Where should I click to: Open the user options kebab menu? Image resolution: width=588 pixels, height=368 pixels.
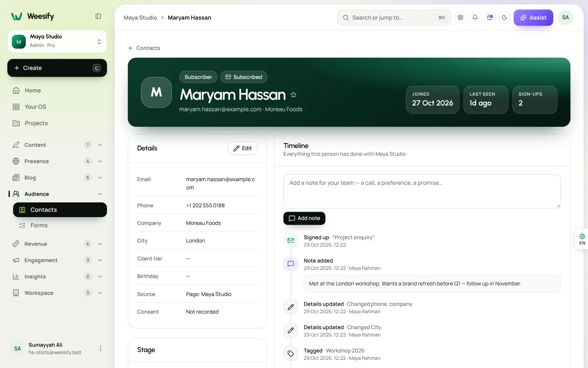[100, 348]
